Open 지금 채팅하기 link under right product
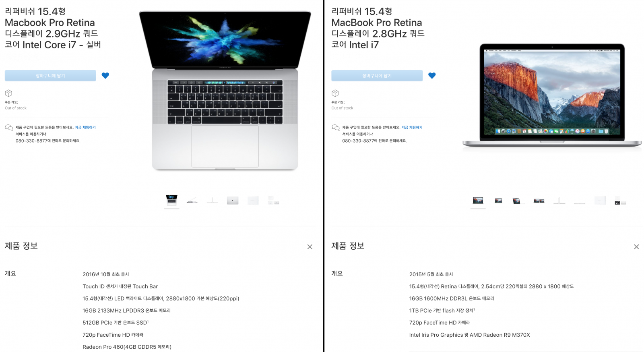 tap(412, 127)
